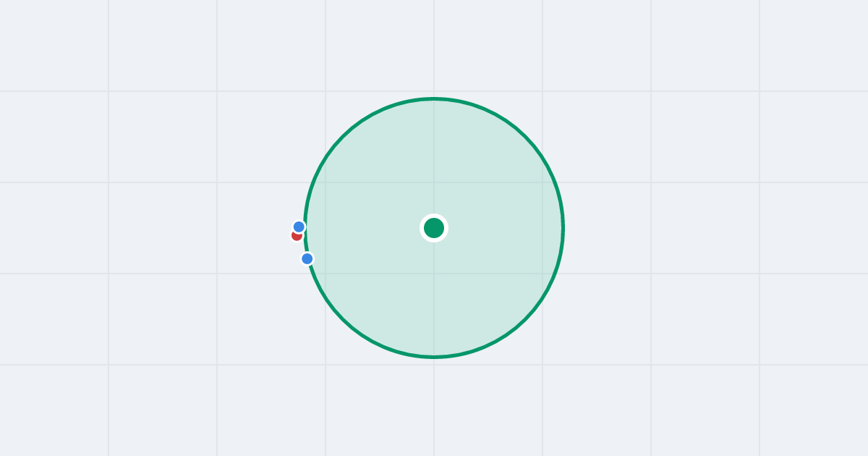868x456 pixels.
Task: Click the bottommost point of the green outline
Action: click(434, 357)
